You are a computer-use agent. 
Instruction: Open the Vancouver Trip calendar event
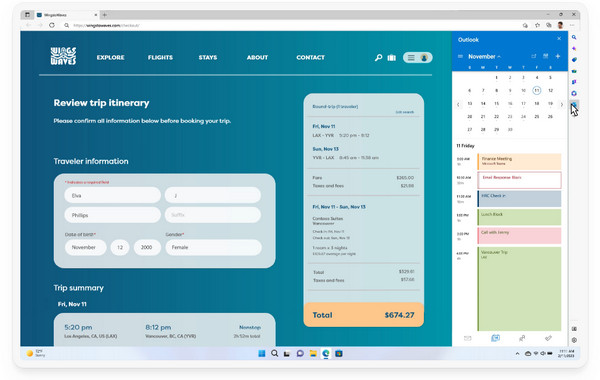pos(519,289)
